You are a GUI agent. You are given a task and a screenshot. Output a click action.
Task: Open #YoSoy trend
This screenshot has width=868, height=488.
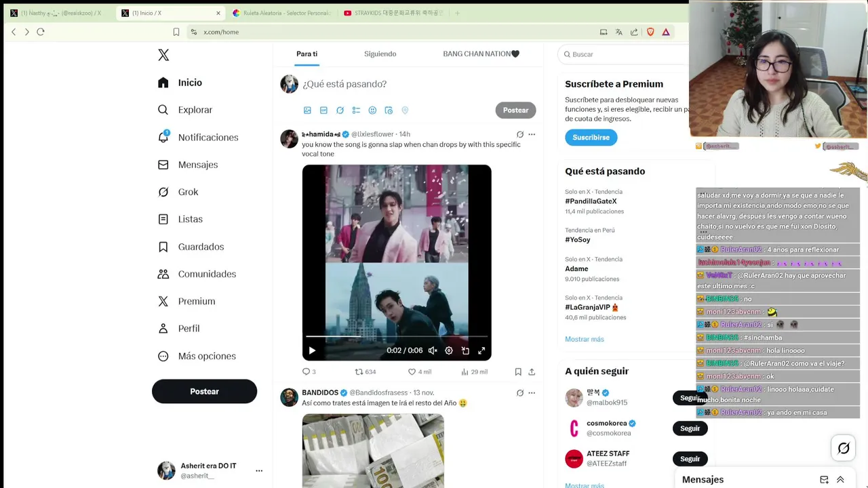[578, 240]
